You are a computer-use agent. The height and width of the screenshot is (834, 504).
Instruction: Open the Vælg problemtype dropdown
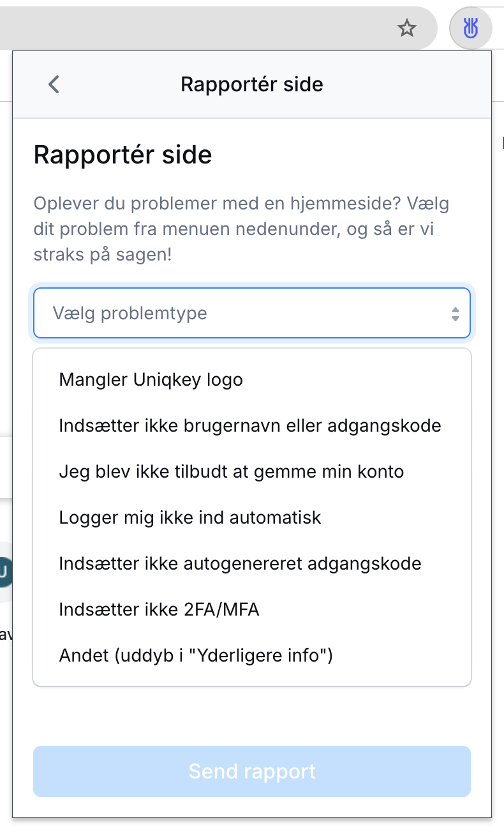(x=252, y=313)
